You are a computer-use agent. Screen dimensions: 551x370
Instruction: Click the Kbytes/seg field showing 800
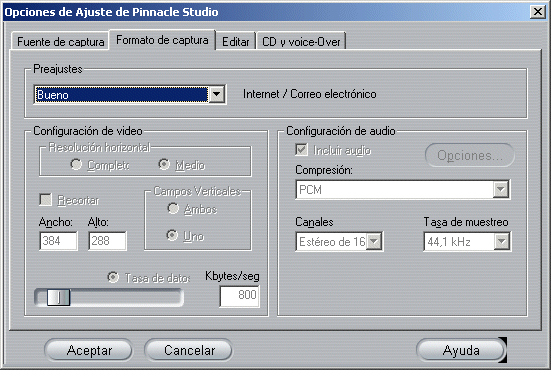point(240,296)
